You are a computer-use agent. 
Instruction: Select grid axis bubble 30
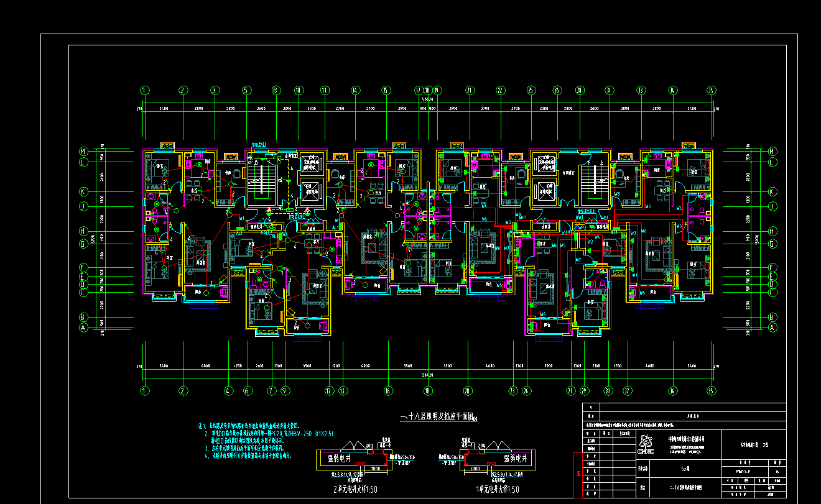pyautogui.click(x=608, y=391)
